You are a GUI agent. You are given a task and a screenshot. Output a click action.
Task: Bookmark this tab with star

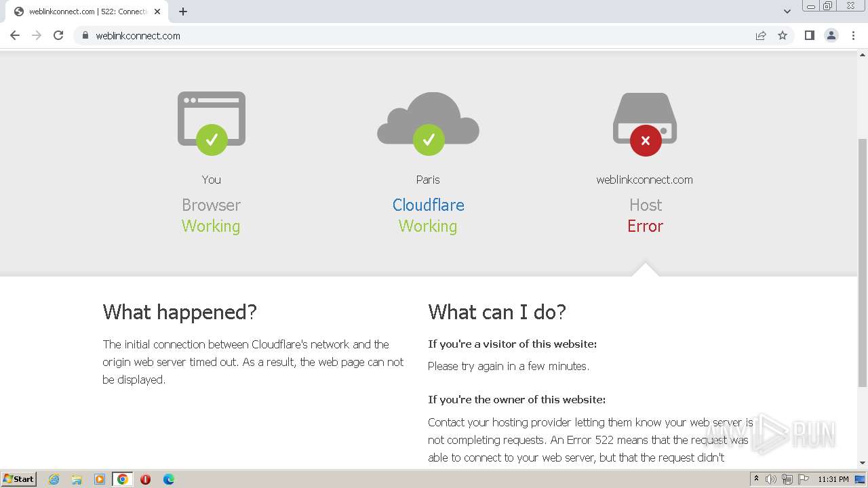783,35
